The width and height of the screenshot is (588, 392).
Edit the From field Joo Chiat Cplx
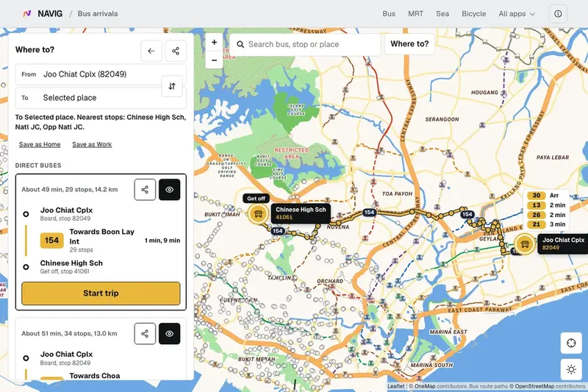point(101,74)
